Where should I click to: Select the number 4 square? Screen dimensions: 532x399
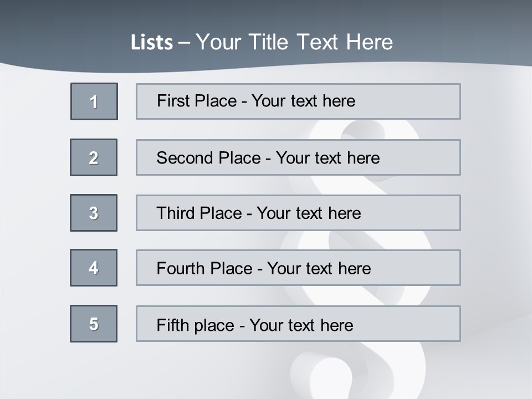(94, 268)
